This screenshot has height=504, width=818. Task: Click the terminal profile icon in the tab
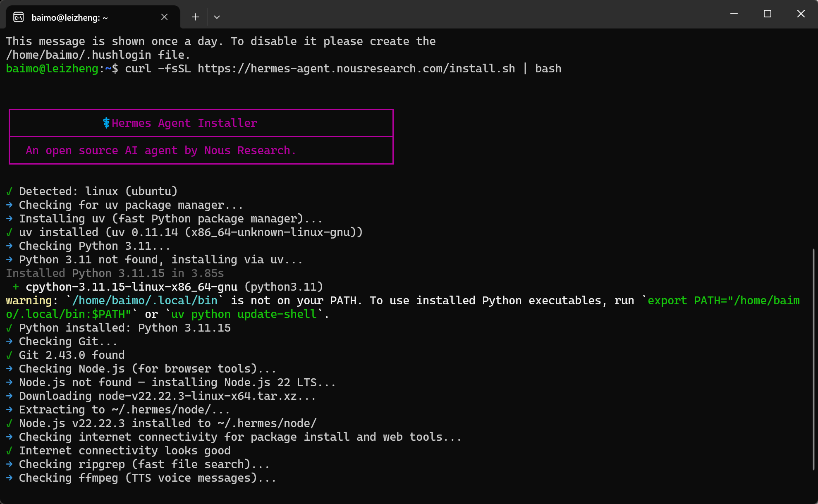point(19,17)
